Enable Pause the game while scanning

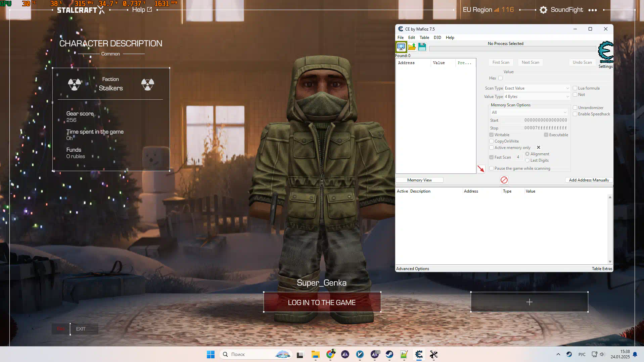tap(491, 168)
